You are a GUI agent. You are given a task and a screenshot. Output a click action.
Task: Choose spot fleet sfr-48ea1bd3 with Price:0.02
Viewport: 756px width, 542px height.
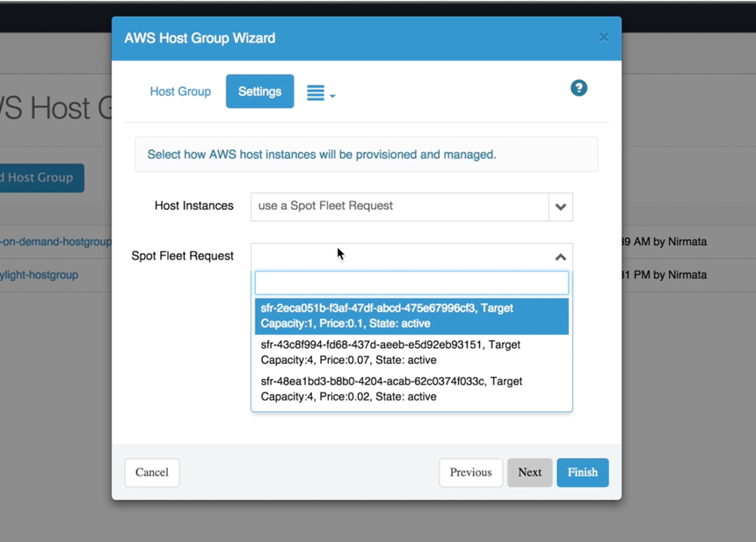pyautogui.click(x=411, y=389)
